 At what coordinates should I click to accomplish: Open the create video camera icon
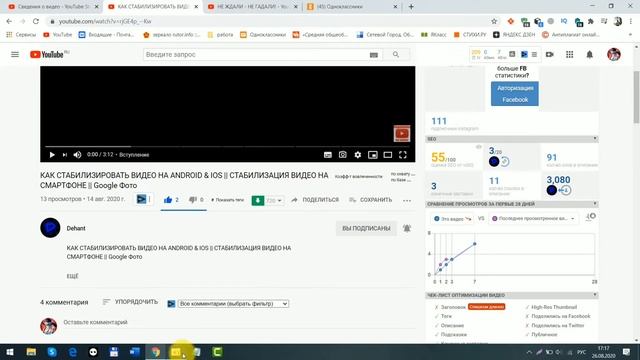(549, 54)
